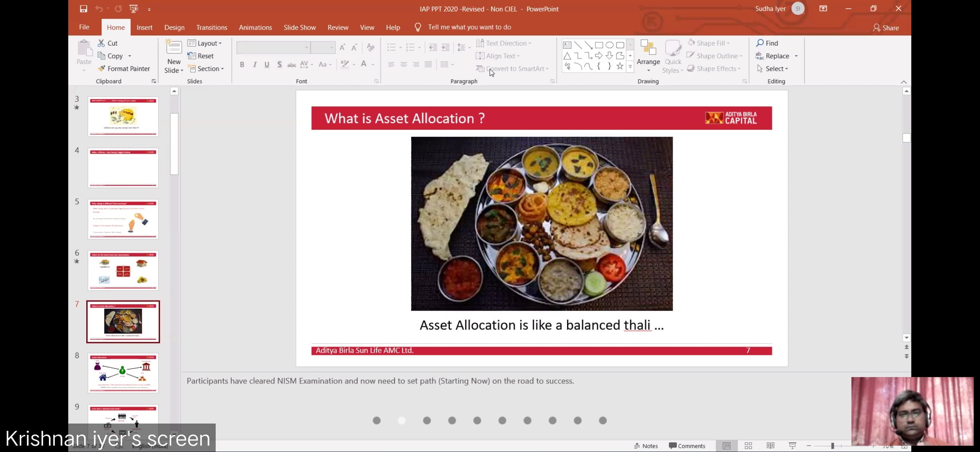Select the Isosceles Triangle shape

tap(567, 56)
